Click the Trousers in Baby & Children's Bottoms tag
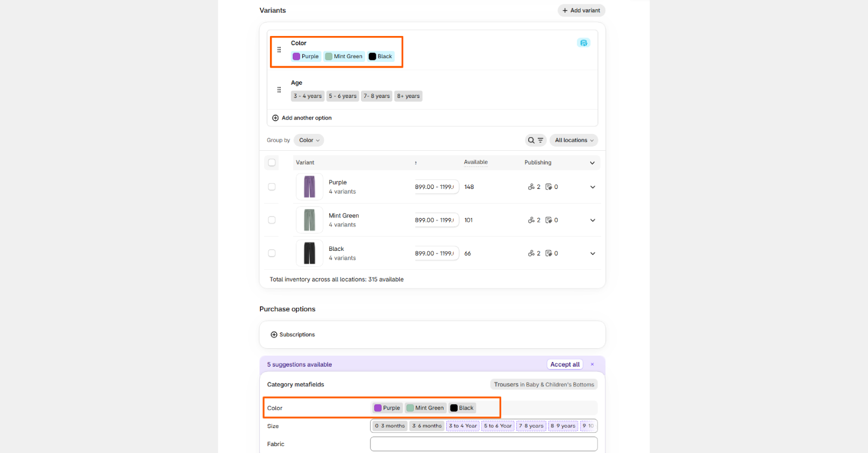Image resolution: width=868 pixels, height=453 pixels. (x=544, y=385)
